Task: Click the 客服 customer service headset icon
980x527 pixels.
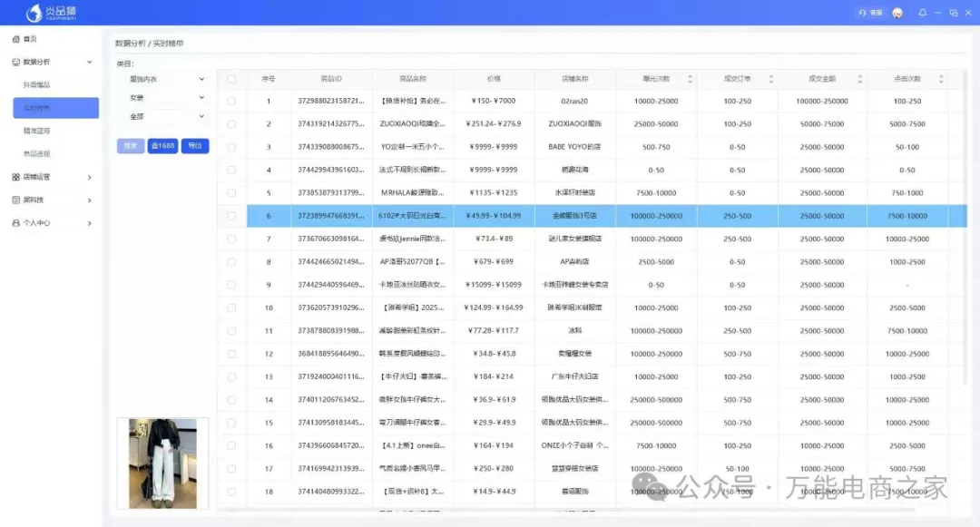Action: click(863, 13)
